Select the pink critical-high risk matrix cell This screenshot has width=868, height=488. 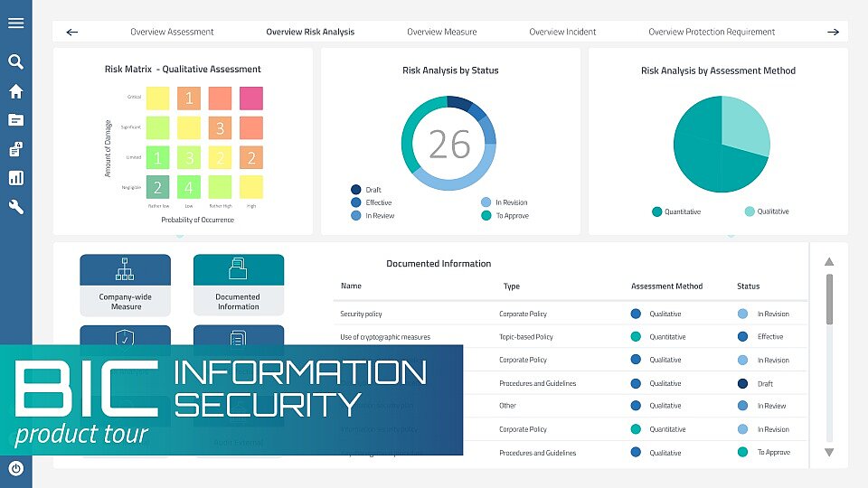250,99
